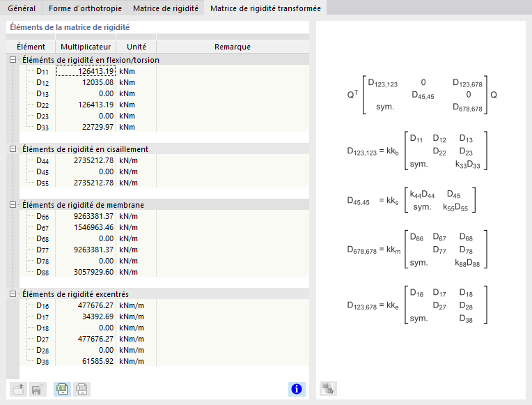Open the Forme d'orthotropie tab

coord(85,8)
